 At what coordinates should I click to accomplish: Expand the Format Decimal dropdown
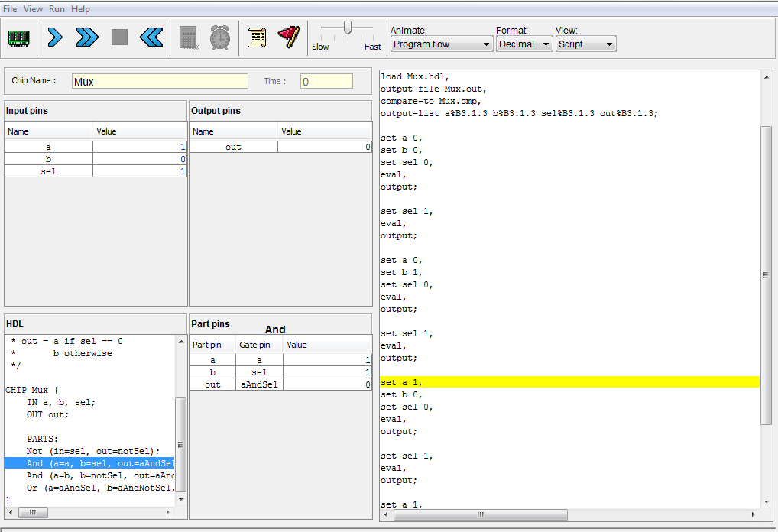[x=524, y=44]
